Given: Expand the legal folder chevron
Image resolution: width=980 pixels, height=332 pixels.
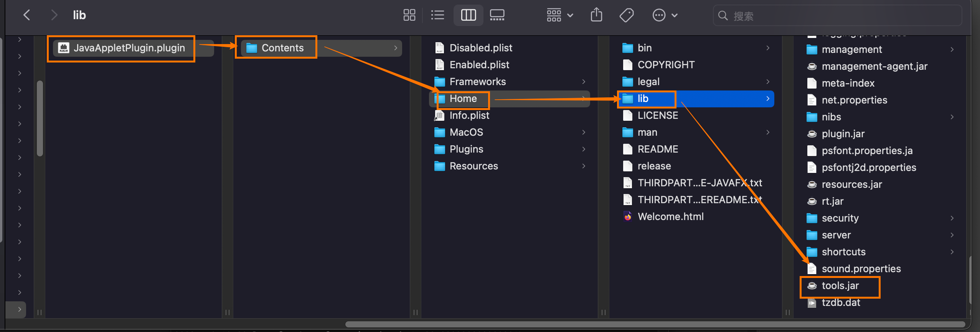Looking at the screenshot, I should point(768,82).
